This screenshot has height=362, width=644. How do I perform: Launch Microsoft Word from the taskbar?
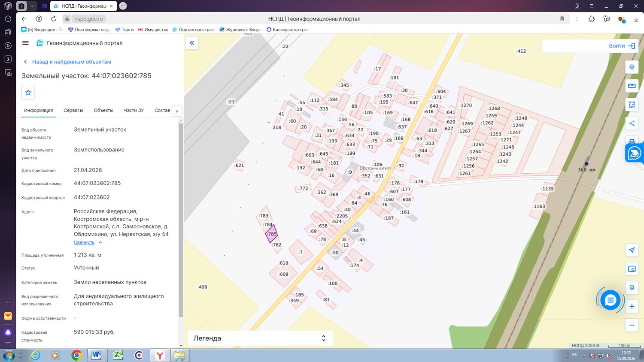point(96,356)
